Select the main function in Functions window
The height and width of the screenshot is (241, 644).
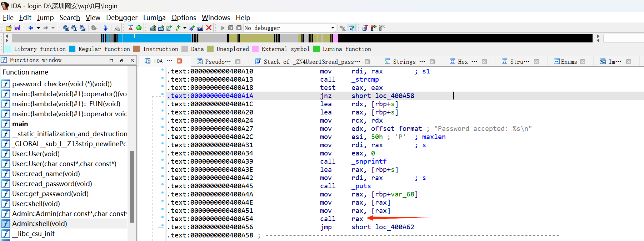click(20, 124)
